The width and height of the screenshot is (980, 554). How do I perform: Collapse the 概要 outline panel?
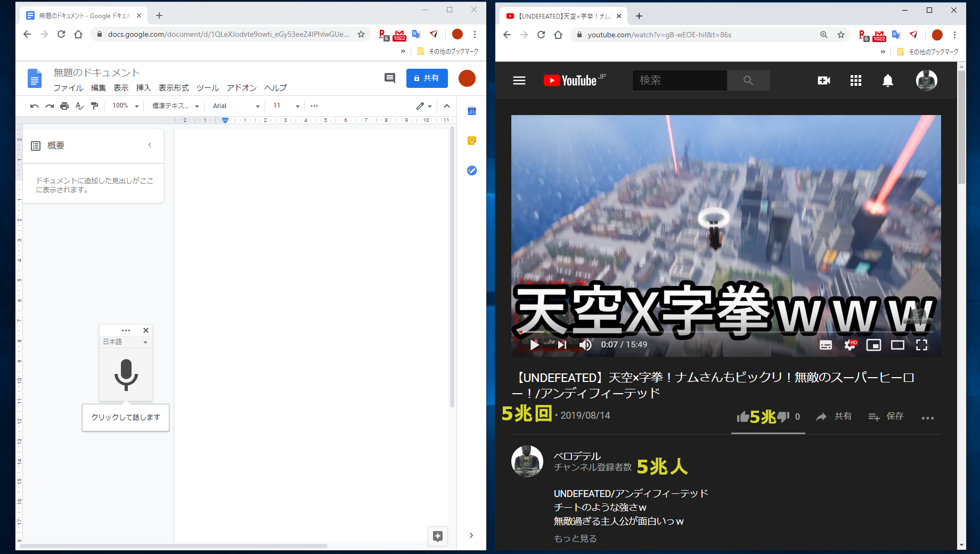tap(150, 145)
